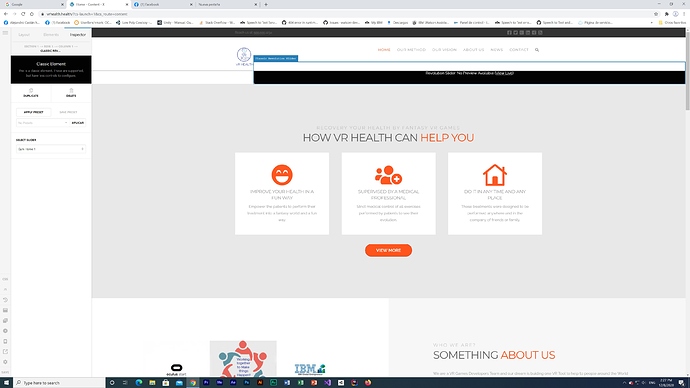The image size is (690, 388).
Task: Switch to the Facebook browser tab
Action: pos(163,4)
